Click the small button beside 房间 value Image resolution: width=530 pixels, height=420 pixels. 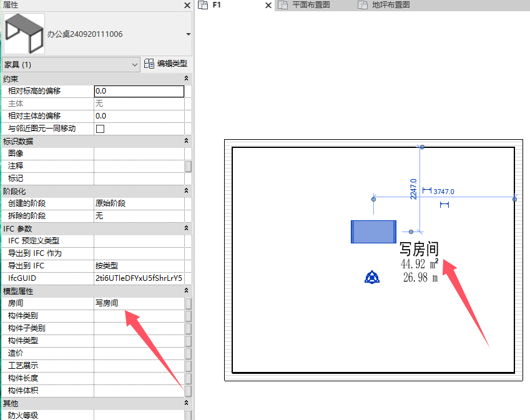click(188, 303)
